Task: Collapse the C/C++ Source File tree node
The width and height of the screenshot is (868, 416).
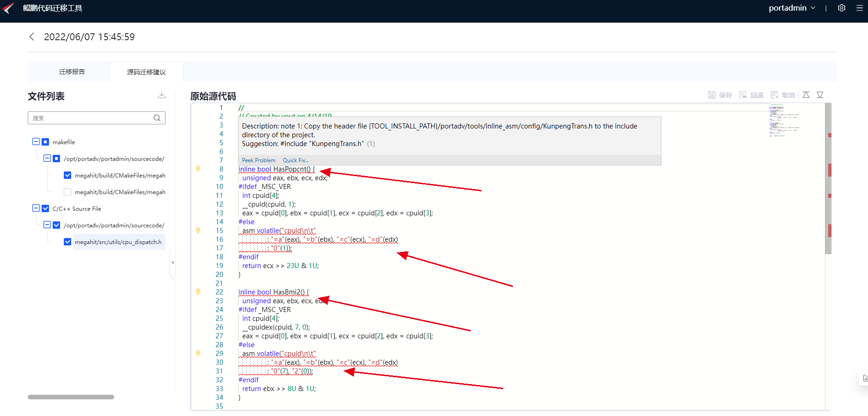Action: pyautogui.click(x=36, y=208)
